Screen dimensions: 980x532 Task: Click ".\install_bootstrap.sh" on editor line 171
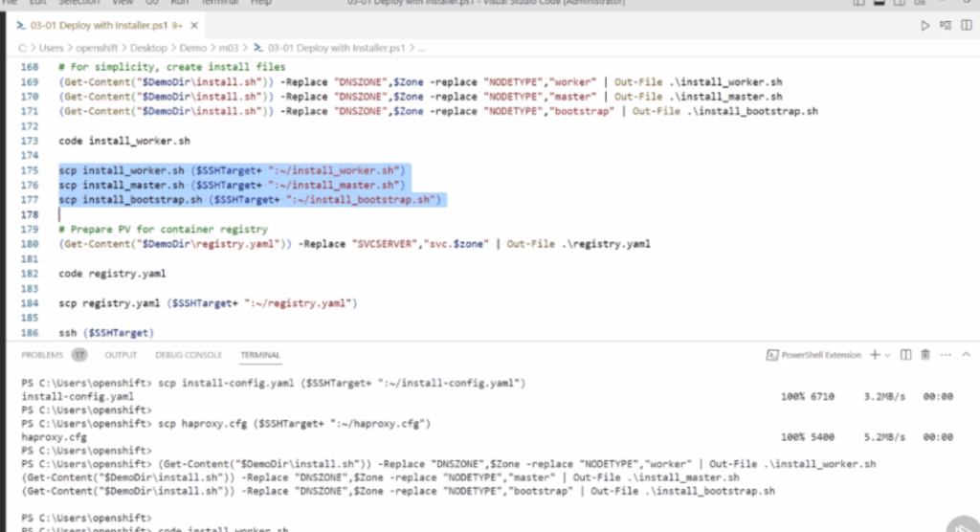click(x=752, y=111)
